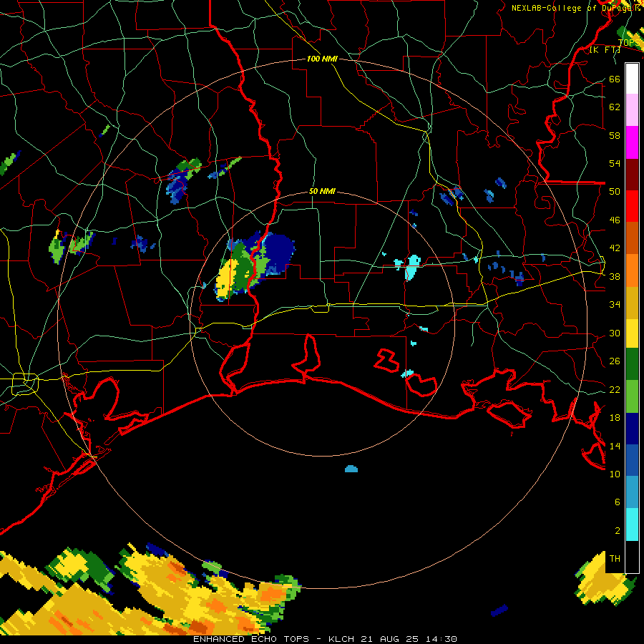Click the light pink legend swatch near 62

[632, 110]
